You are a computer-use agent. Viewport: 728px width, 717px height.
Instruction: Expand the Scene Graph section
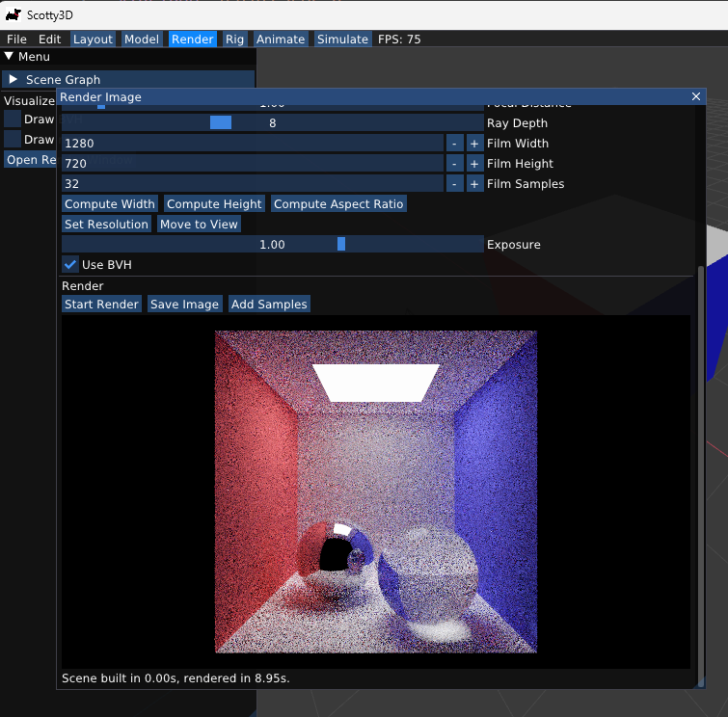click(x=13, y=79)
